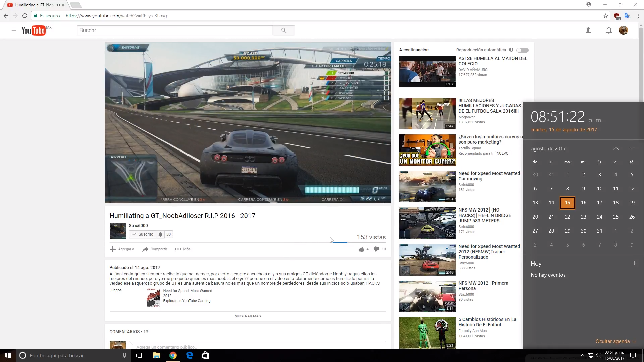The image size is (644, 362).
Task: Dislike the video with thumbs down
Action: (x=376, y=249)
